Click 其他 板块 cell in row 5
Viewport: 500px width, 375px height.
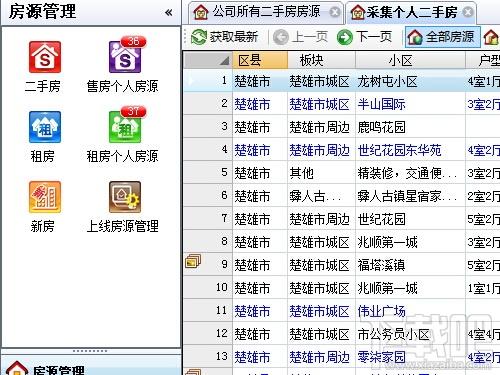(321, 173)
